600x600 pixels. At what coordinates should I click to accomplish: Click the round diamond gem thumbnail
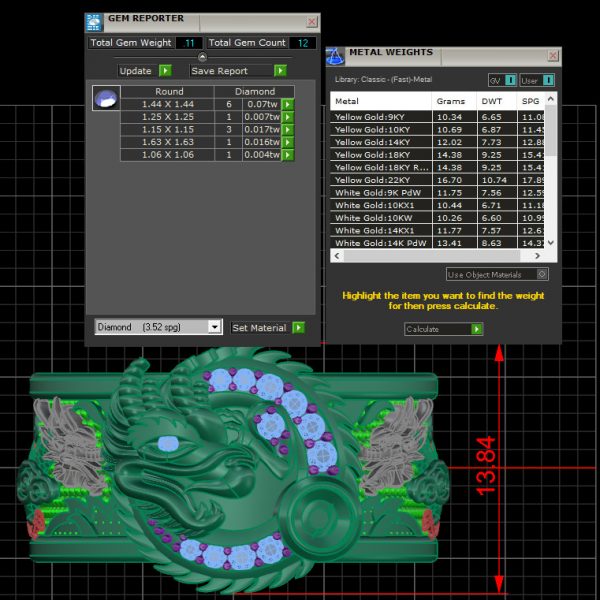click(x=105, y=98)
